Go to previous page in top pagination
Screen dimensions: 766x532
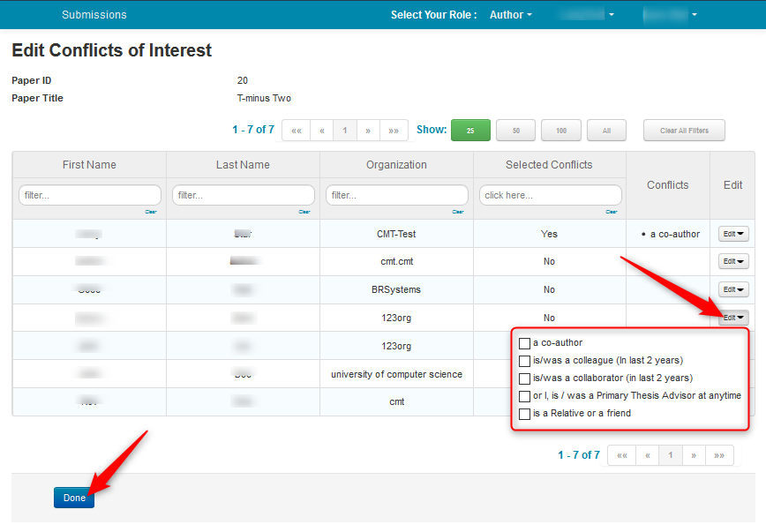[321, 131]
